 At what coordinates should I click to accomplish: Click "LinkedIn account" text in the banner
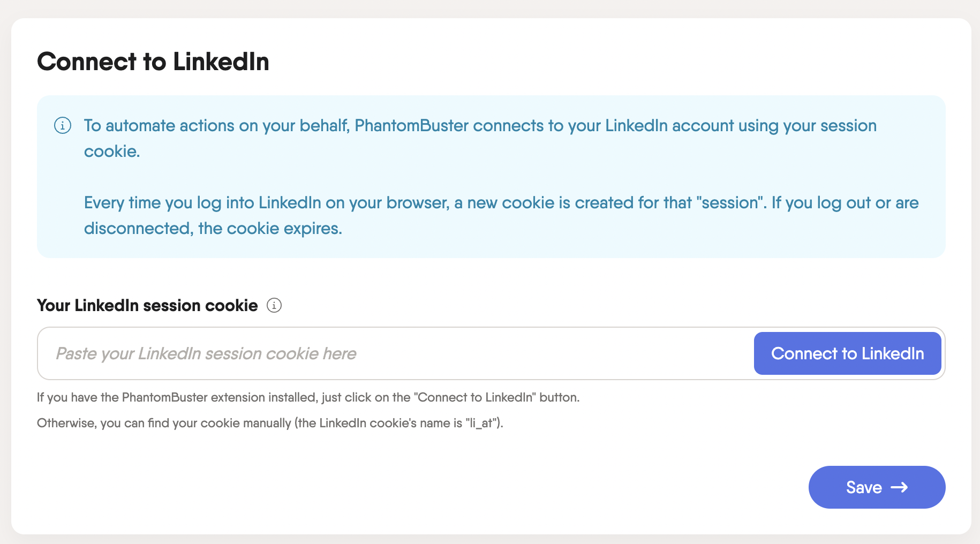[x=669, y=126]
